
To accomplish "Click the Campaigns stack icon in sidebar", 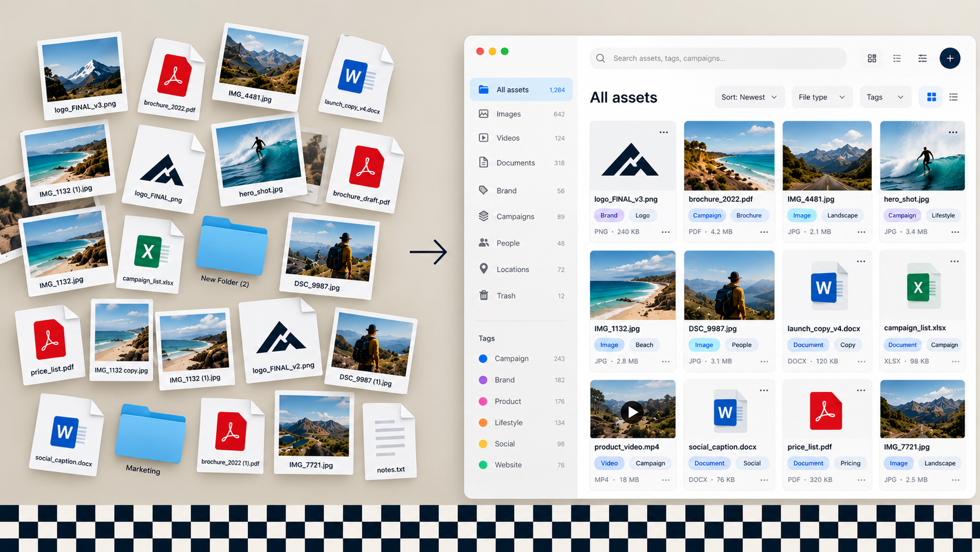I will pos(484,216).
